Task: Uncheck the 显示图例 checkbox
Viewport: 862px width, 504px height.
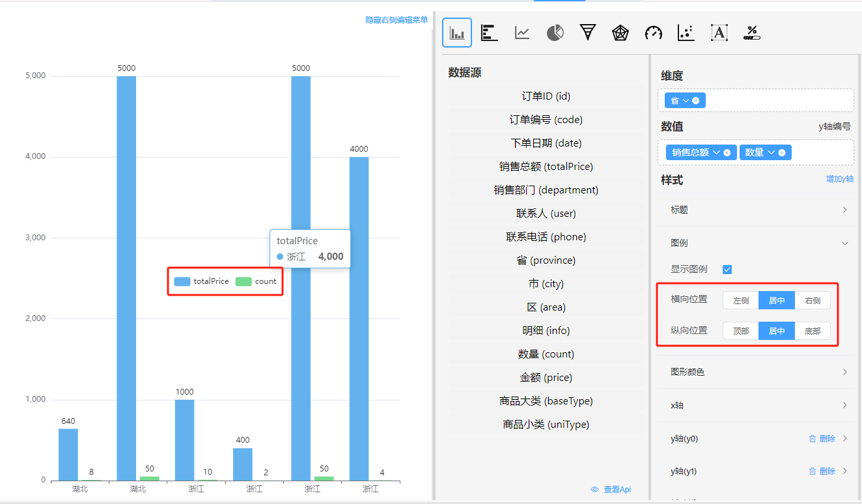Action: tap(727, 270)
